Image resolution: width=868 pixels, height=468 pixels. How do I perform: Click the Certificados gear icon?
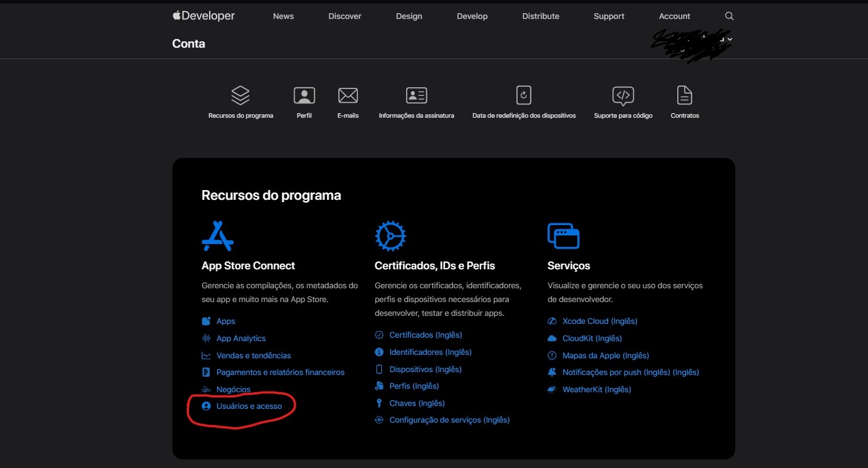coord(391,236)
